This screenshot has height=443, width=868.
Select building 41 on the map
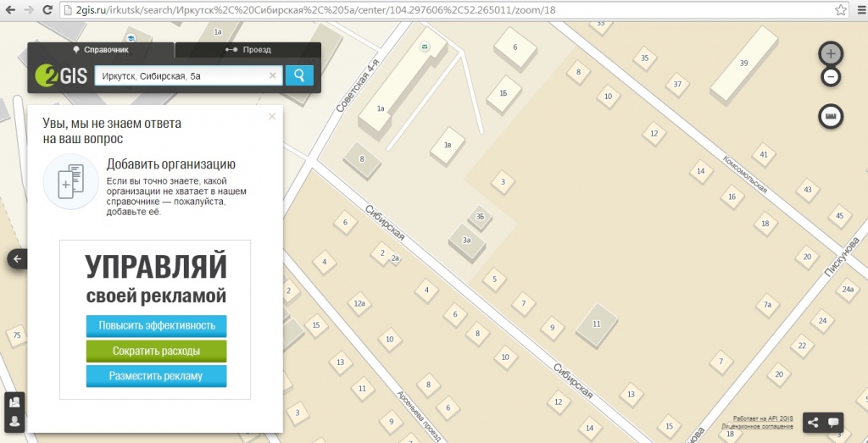click(x=764, y=154)
